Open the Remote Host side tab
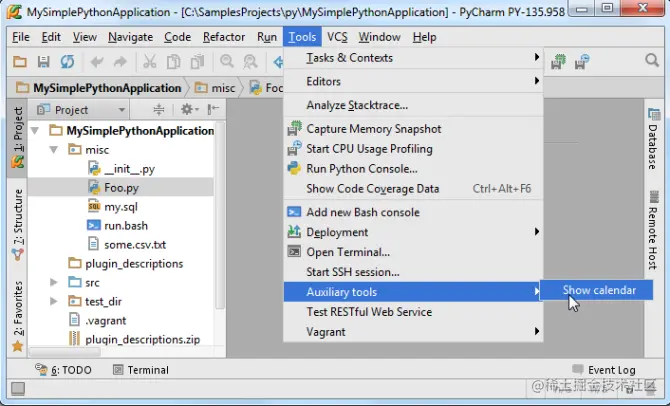This screenshot has width=670, height=406. pos(653,231)
